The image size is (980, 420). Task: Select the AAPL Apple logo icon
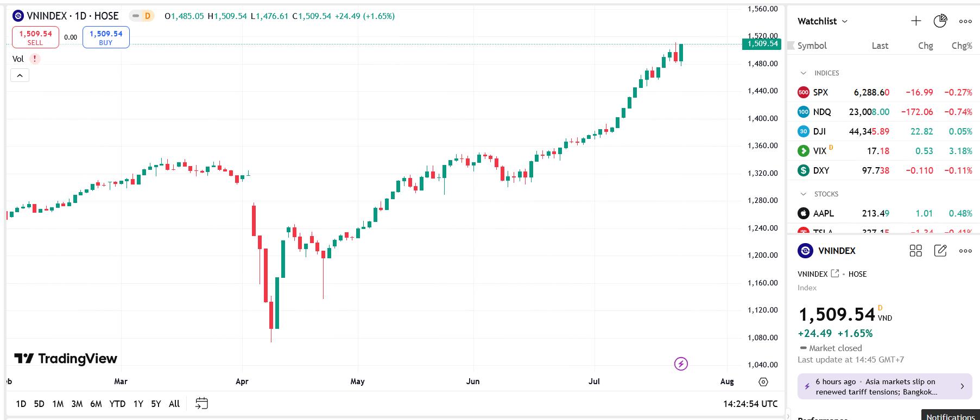tap(803, 213)
